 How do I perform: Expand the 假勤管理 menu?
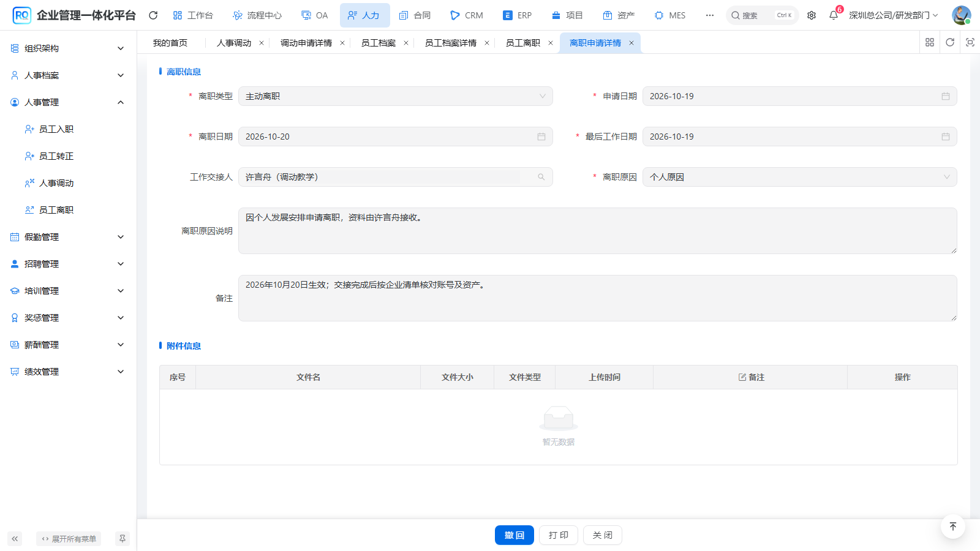68,237
